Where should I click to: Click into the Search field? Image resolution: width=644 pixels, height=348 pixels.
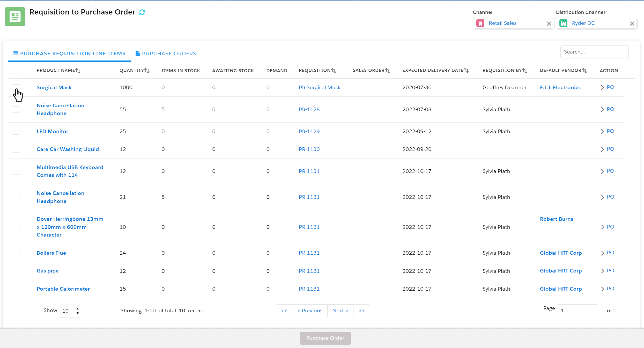tap(594, 52)
